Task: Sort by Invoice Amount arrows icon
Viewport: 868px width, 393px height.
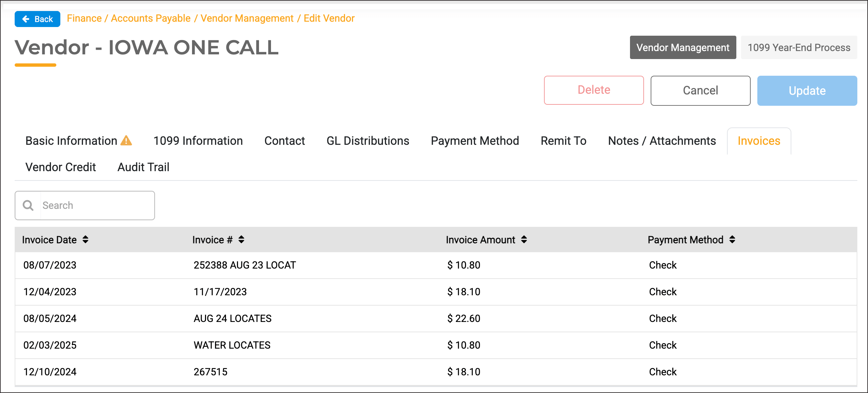Action: 524,240
